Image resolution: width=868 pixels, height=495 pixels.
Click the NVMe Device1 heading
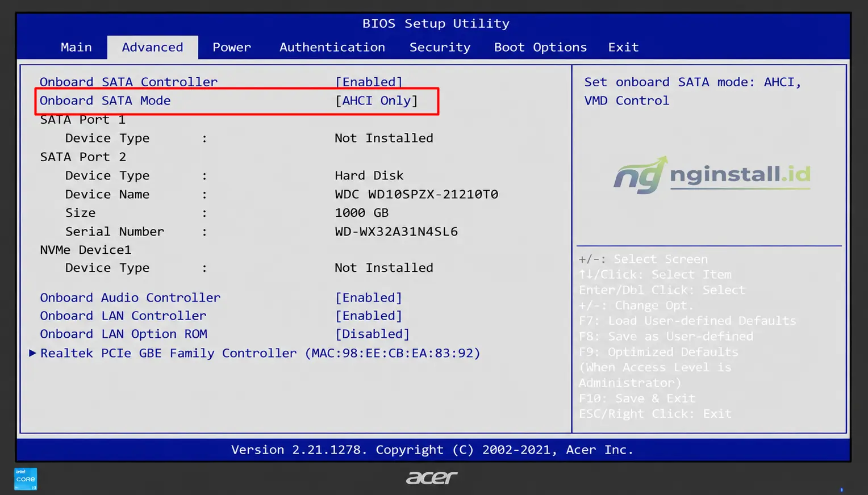(x=86, y=250)
